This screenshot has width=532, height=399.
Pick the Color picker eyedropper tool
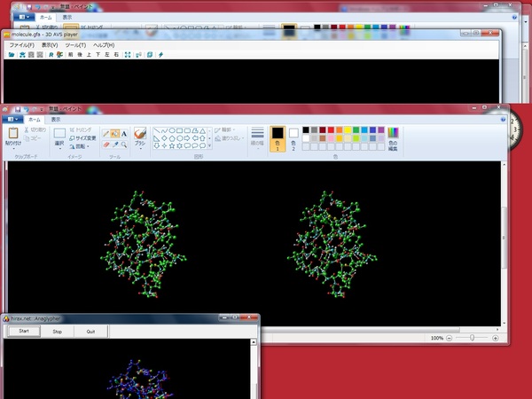(114, 144)
